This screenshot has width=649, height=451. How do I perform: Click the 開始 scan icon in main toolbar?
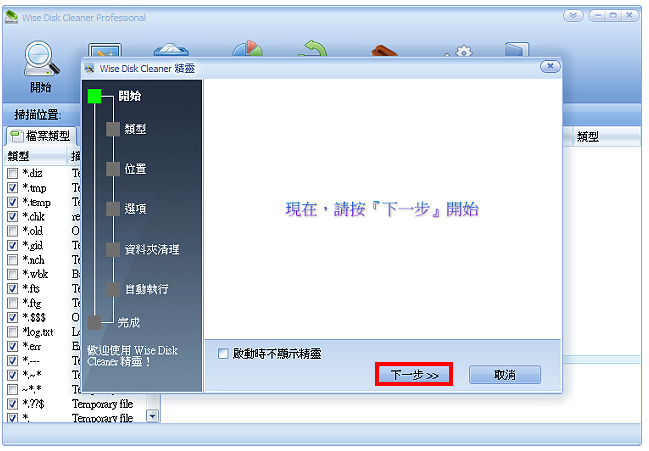tap(41, 66)
